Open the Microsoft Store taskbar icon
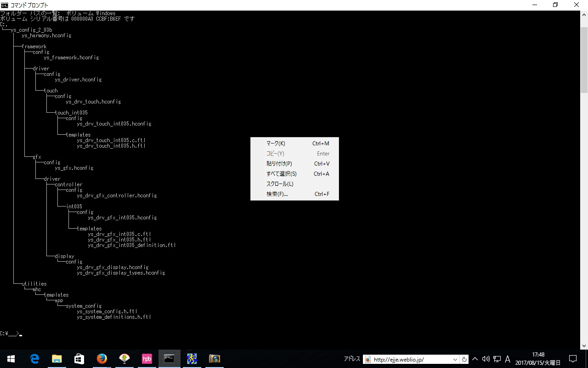The width and height of the screenshot is (588, 368). pos(79,359)
